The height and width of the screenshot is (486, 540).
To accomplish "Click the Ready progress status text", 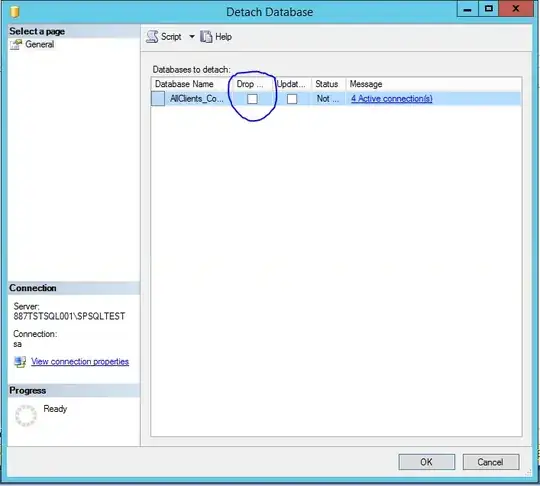I will tap(55, 409).
